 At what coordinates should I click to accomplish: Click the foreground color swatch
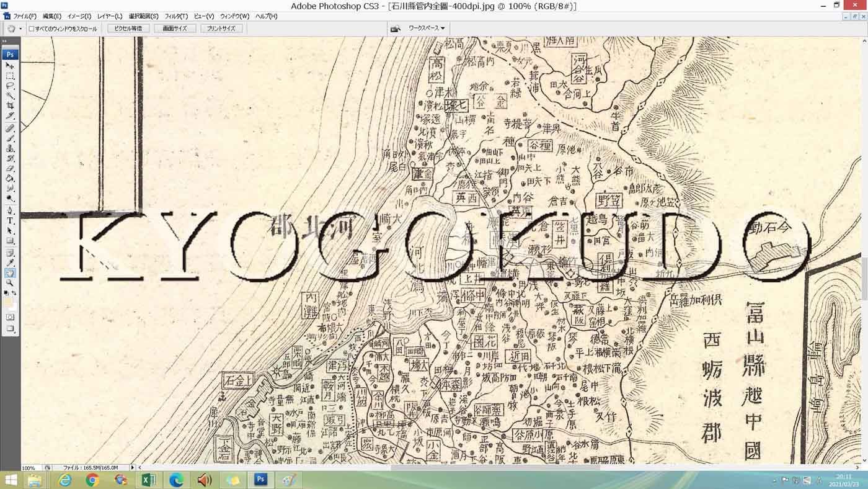point(8,302)
